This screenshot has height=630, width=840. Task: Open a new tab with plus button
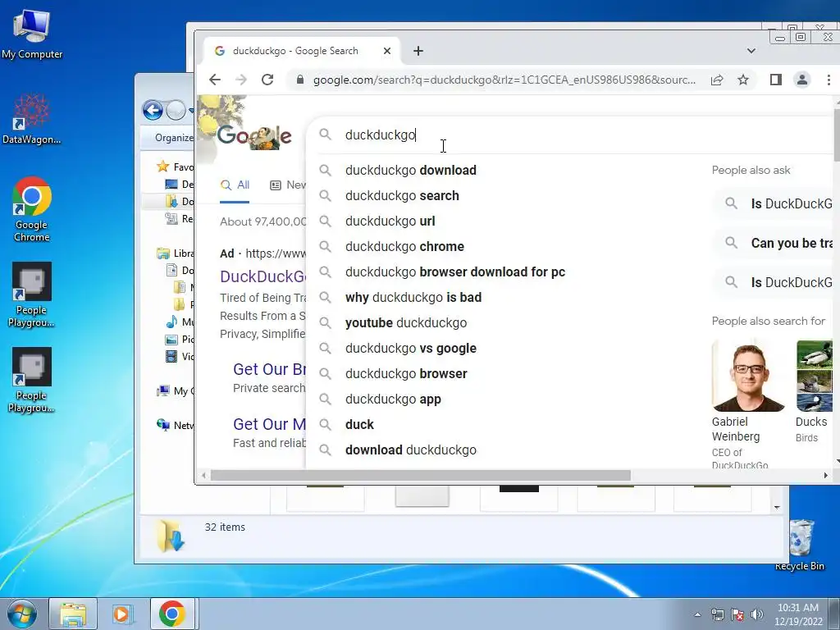click(x=418, y=51)
